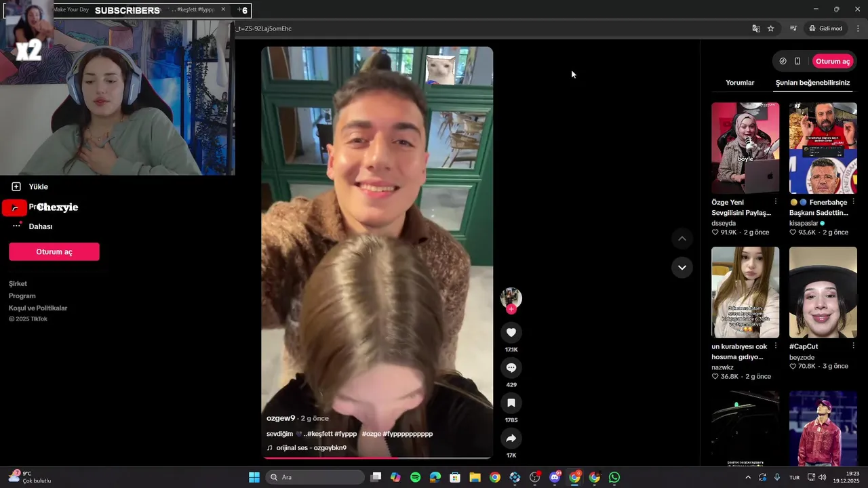Click the Google Translate icon in address bar
This screenshot has width=868, height=488.
point(756,28)
